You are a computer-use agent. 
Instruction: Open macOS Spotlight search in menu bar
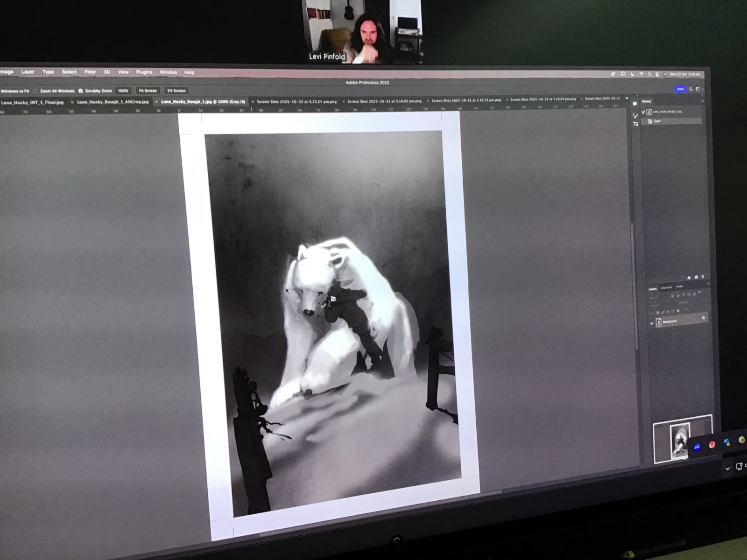point(649,74)
